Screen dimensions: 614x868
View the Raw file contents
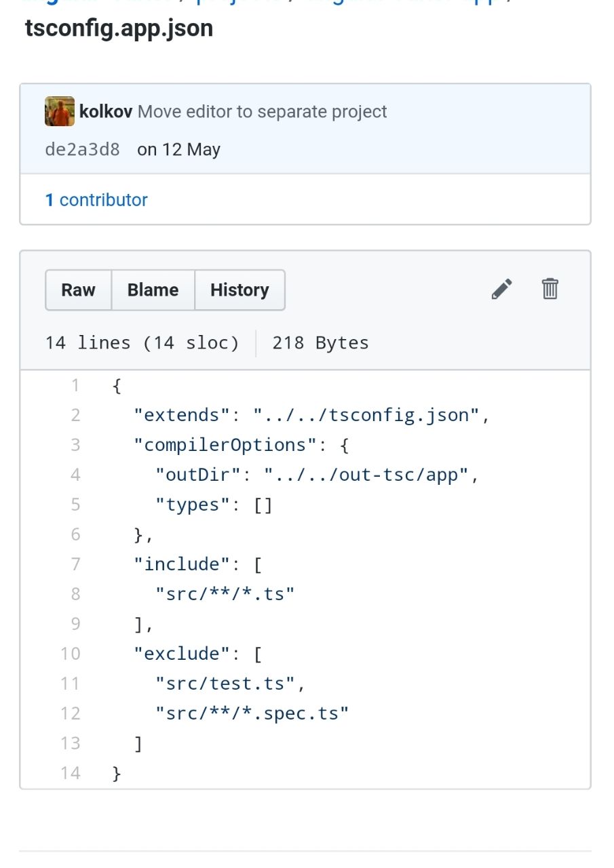[78, 290]
